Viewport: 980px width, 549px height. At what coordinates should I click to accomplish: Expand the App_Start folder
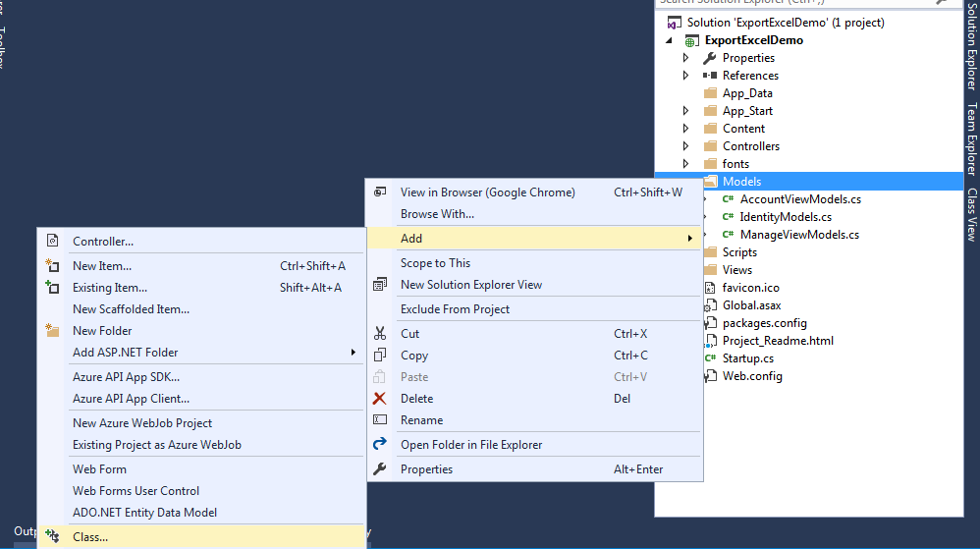(x=686, y=111)
